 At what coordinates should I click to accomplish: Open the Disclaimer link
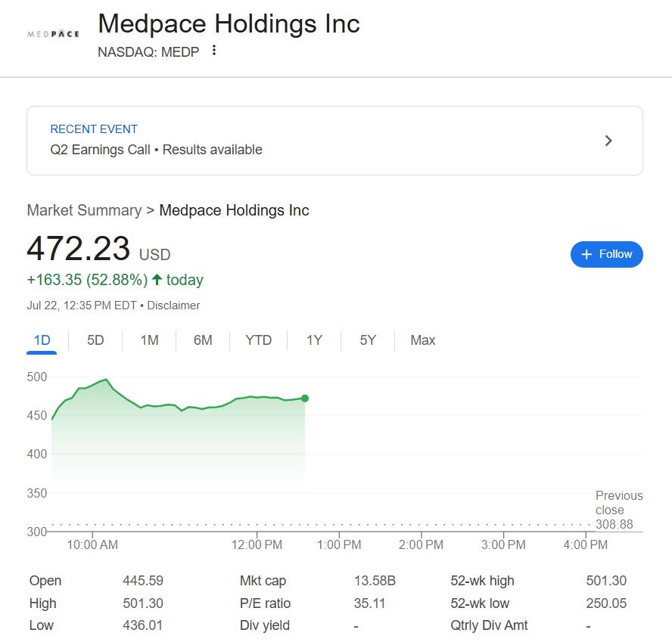(x=173, y=305)
